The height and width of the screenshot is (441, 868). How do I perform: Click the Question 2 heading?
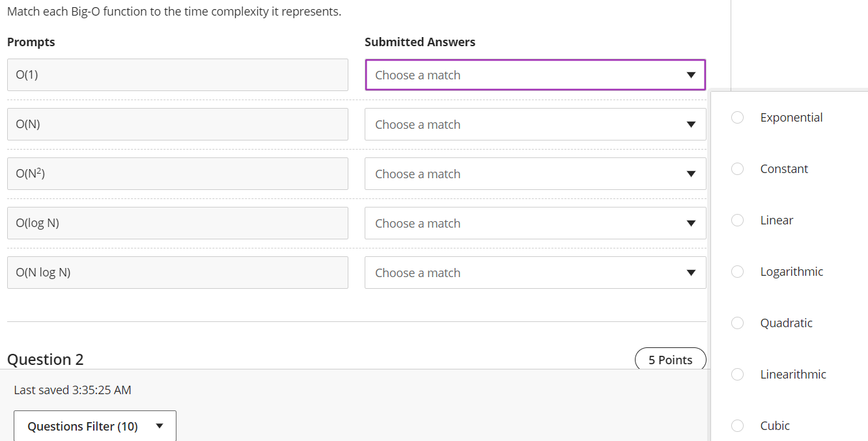(46, 360)
